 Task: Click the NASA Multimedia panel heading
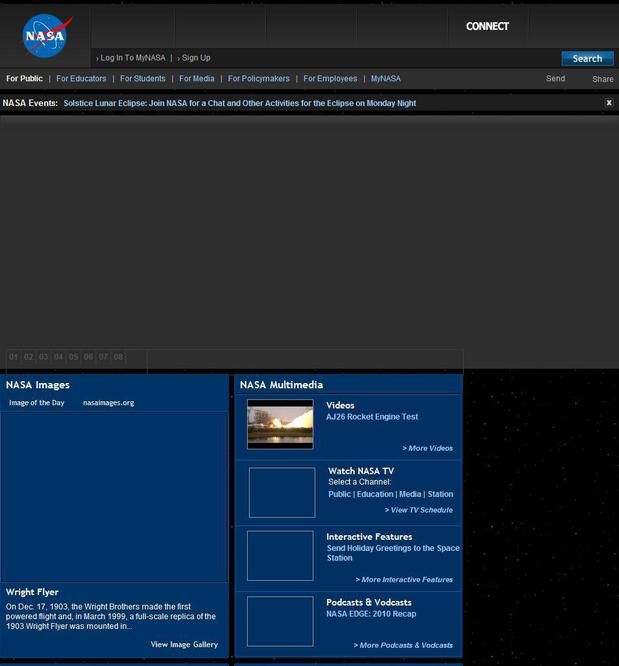(281, 385)
